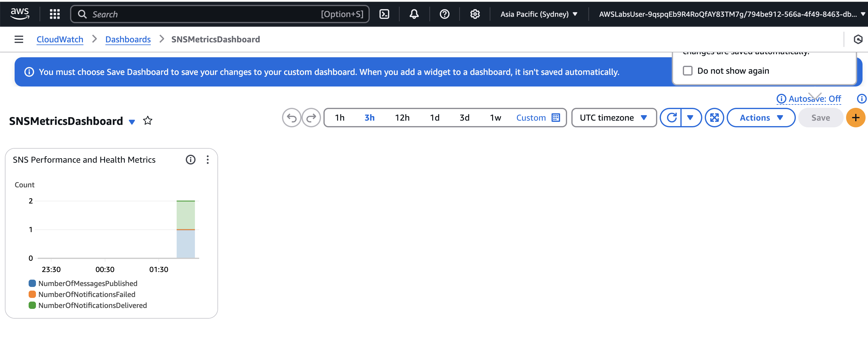Screen dimensions: 868x357
Task: Redo the dashboard change
Action: pyautogui.click(x=311, y=118)
